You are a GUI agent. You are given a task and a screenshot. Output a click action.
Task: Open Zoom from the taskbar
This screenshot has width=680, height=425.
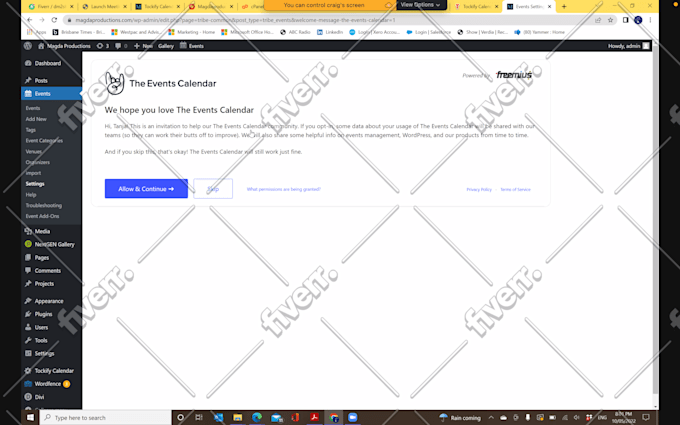coord(353,418)
